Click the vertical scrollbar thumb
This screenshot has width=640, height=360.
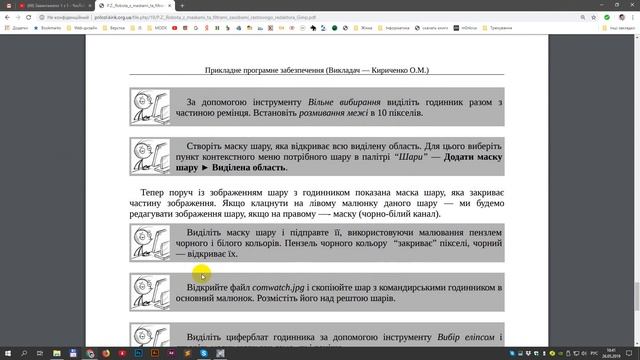click(x=637, y=296)
